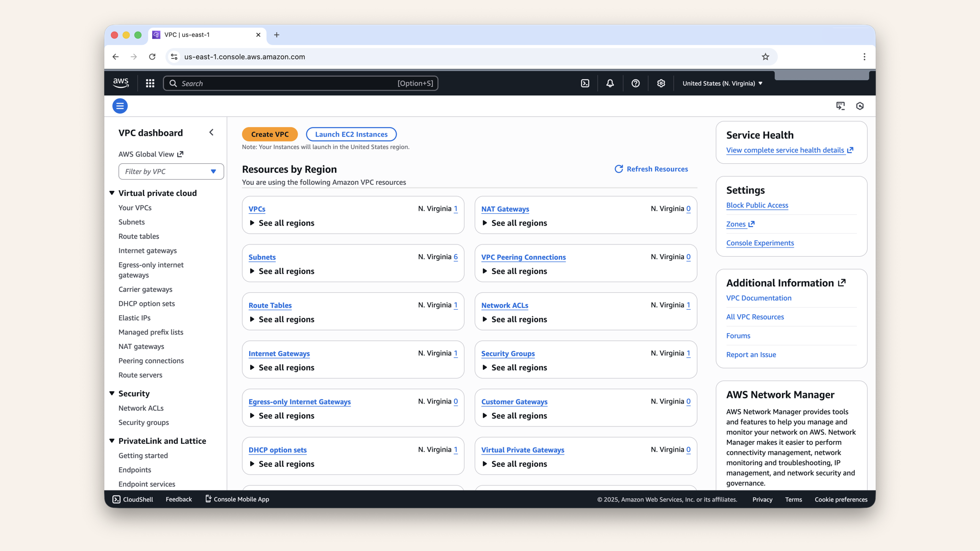Select Security groups in the sidebar
This screenshot has height=551, width=980.
[x=143, y=422]
